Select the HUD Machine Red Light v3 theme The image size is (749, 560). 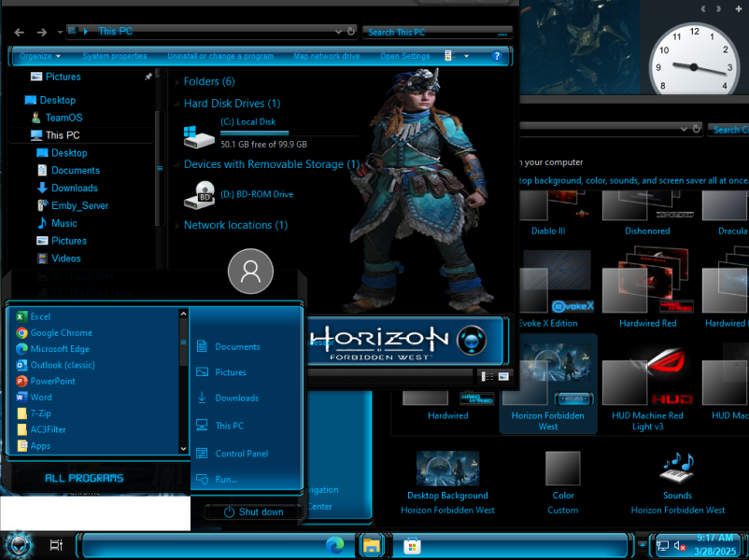[x=648, y=386]
